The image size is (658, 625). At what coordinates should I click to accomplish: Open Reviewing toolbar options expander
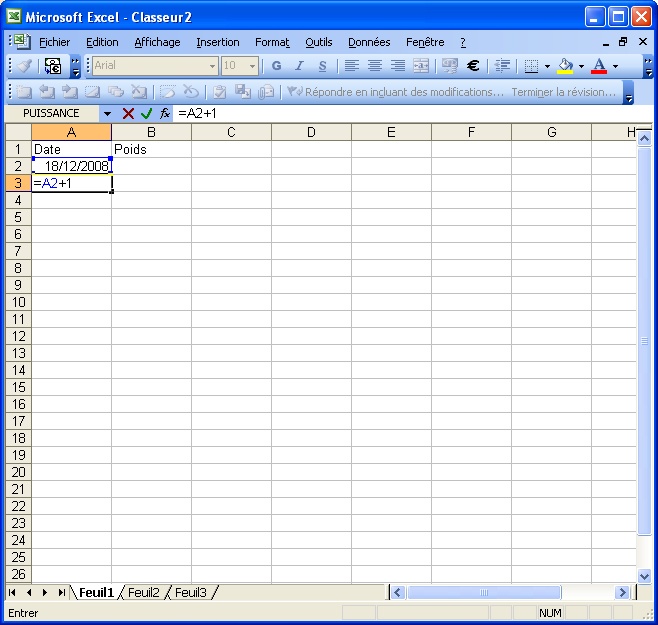(628, 92)
